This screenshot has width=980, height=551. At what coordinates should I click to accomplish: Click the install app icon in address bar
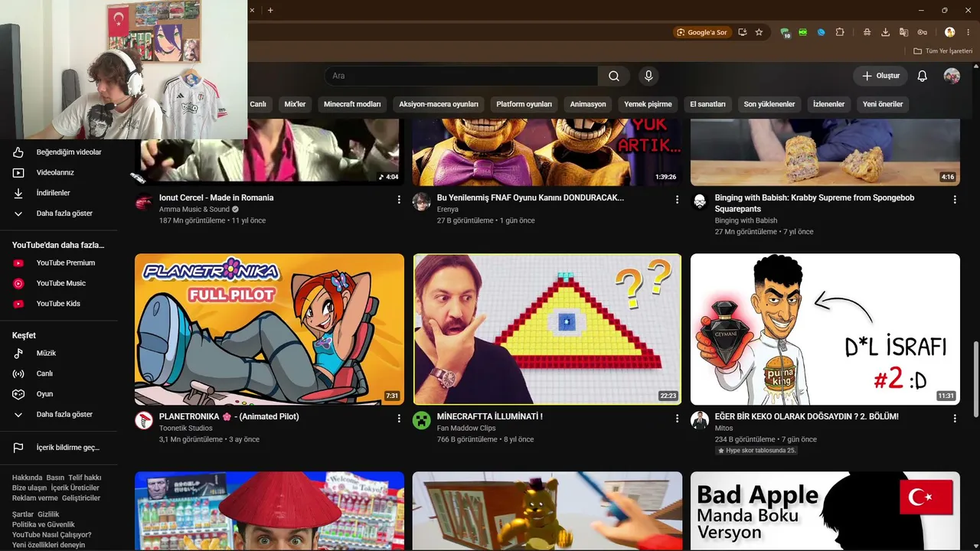pyautogui.click(x=742, y=32)
